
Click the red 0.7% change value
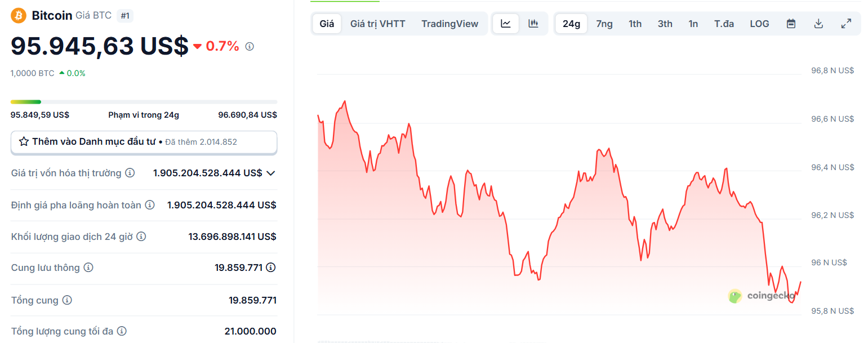(222, 46)
